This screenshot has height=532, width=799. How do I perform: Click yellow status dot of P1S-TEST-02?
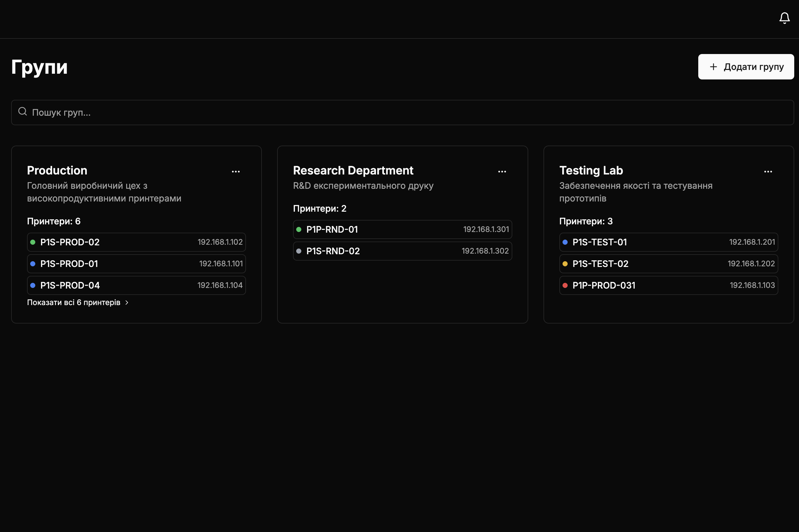[565, 264]
